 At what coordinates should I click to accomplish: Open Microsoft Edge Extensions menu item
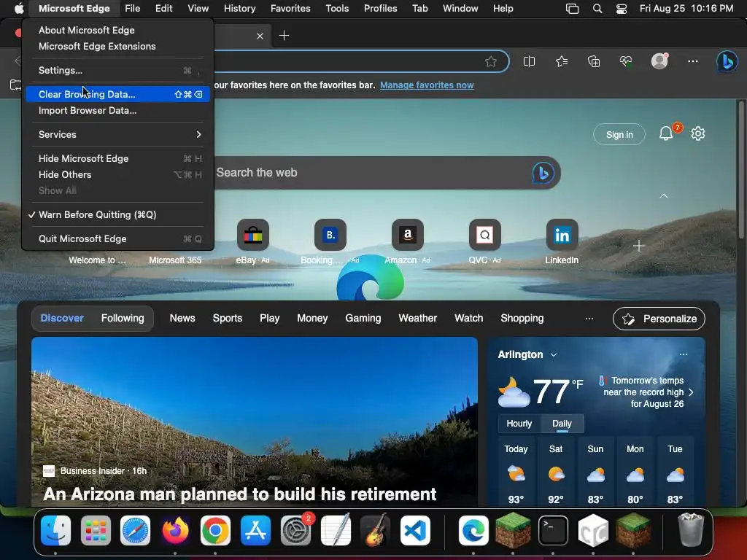(x=118, y=46)
